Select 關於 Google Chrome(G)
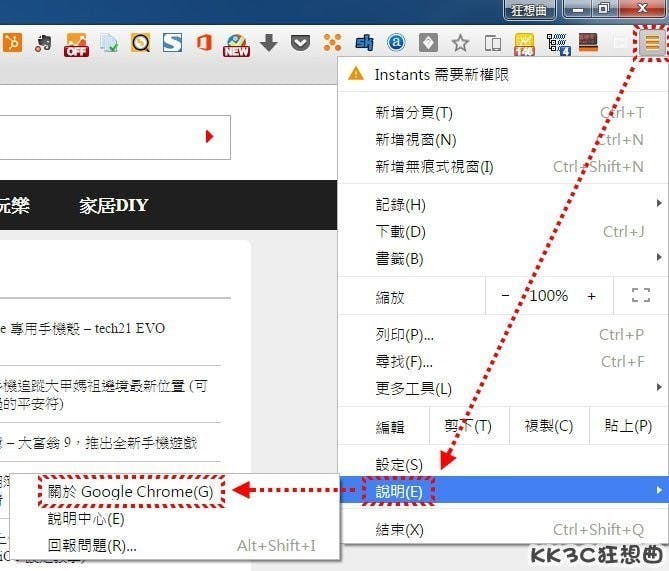 point(175,491)
